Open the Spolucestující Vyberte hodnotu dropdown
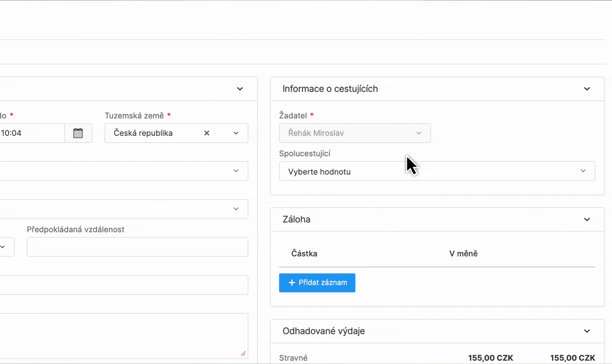Image resolution: width=612 pixels, height=364 pixels. tap(583, 171)
